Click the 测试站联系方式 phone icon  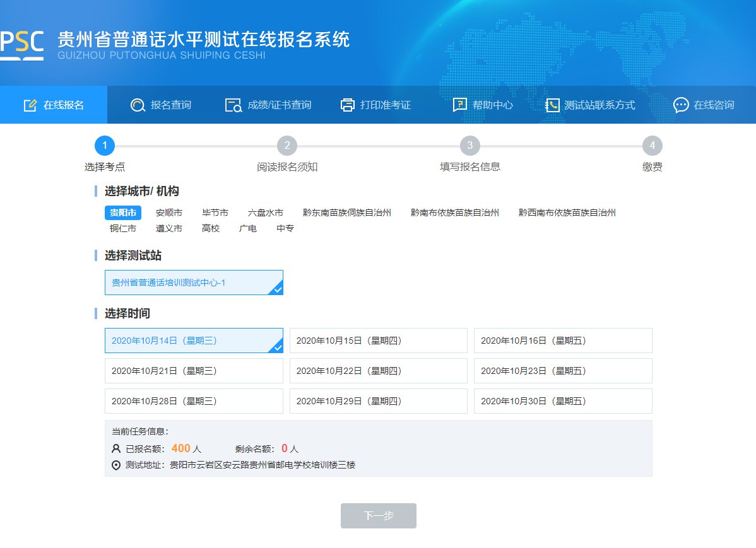click(x=552, y=105)
